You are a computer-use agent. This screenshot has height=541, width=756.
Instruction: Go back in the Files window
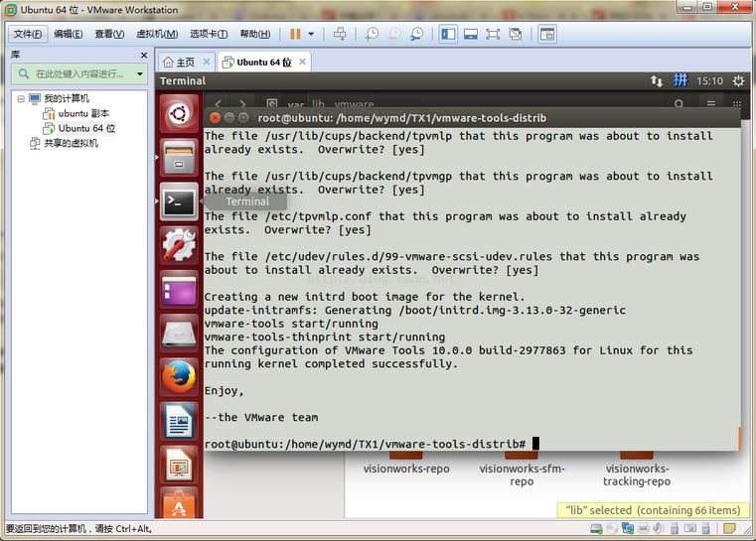[218, 103]
